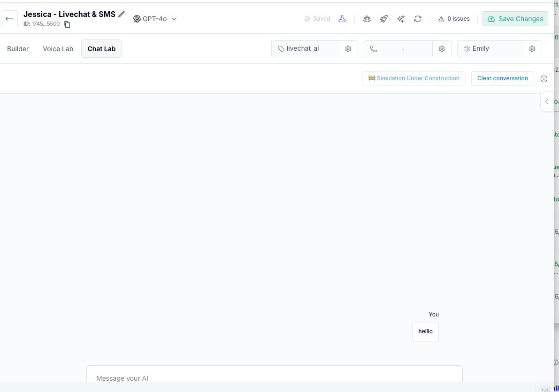Open the Emily voice selector

click(x=490, y=48)
